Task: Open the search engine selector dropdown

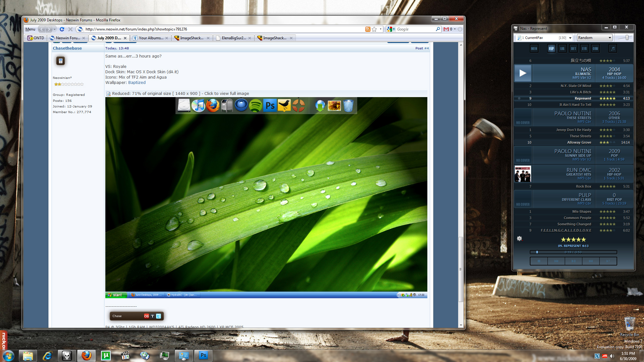Action: (391, 29)
